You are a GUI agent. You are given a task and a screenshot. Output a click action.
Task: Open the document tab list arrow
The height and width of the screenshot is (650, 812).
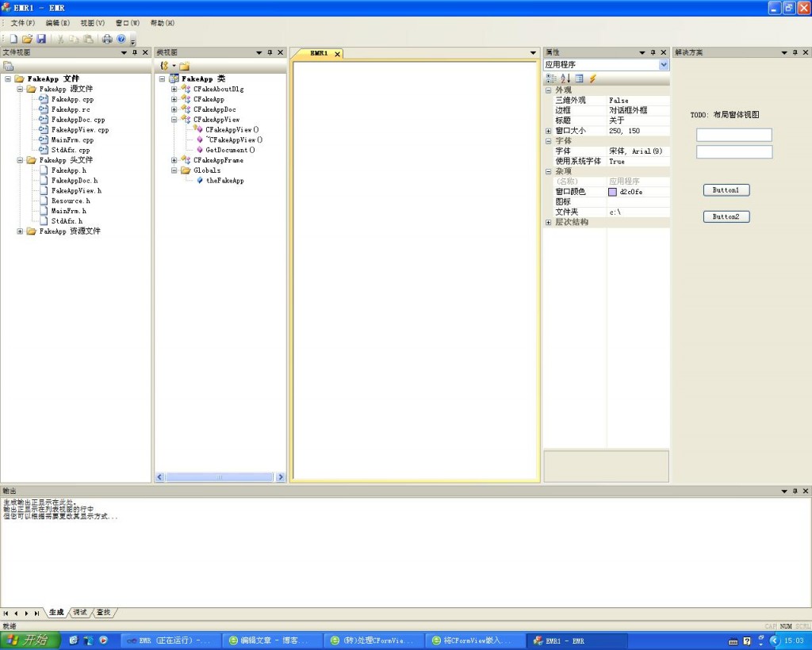533,53
